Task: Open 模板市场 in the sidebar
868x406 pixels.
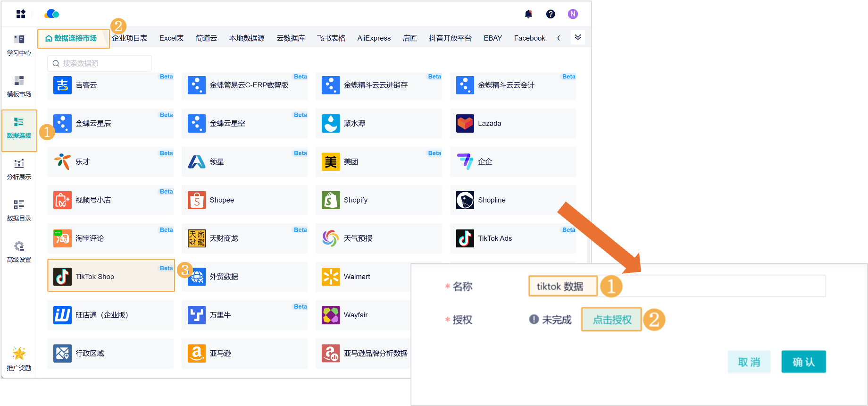Action: 19,86
